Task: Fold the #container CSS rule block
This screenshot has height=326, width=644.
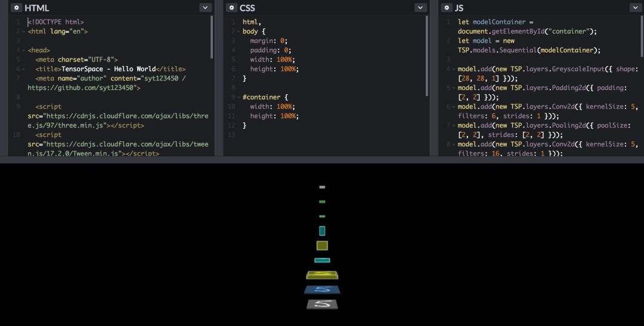Action: tap(239, 97)
